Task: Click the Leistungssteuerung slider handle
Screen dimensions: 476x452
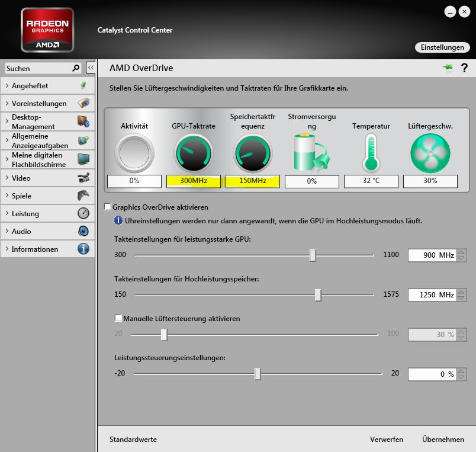Action: [258, 374]
